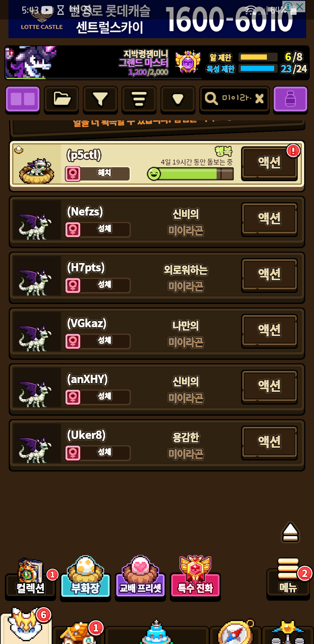
Task: Open the funnel filter options
Action: pyautogui.click(x=100, y=99)
